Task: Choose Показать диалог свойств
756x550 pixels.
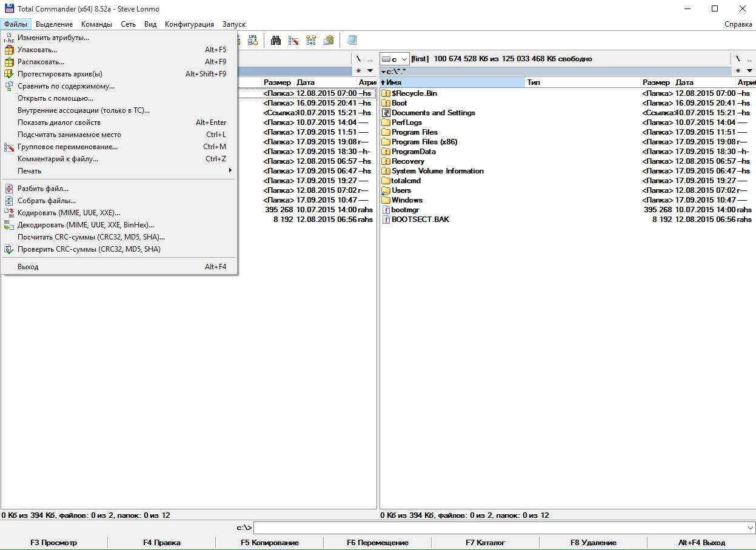Action: pos(119,122)
